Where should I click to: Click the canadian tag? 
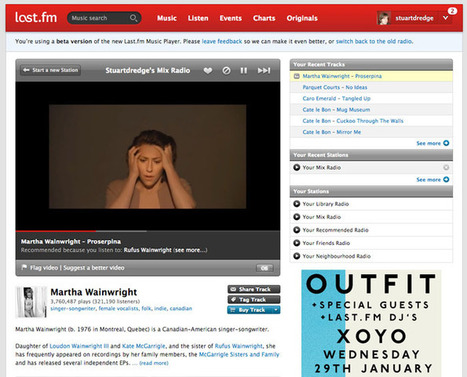click(181, 308)
